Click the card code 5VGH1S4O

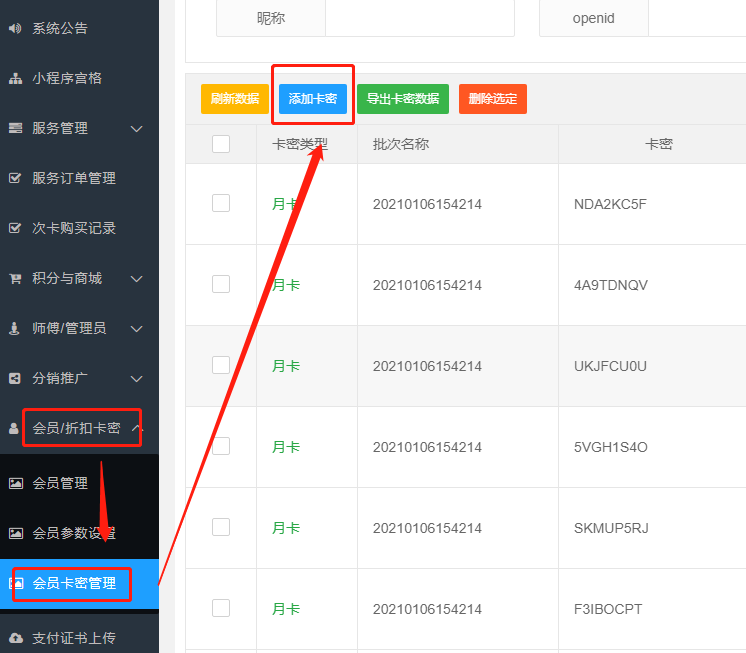(610, 447)
